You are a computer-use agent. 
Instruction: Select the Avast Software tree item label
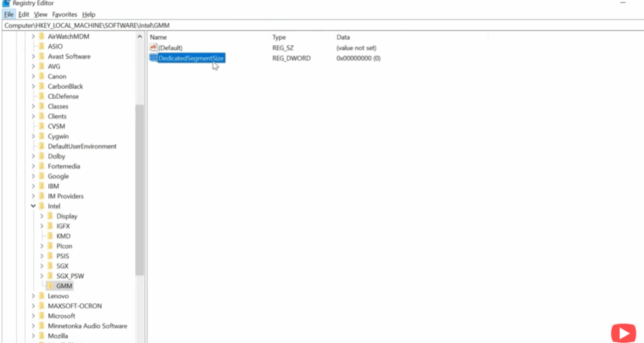click(69, 56)
